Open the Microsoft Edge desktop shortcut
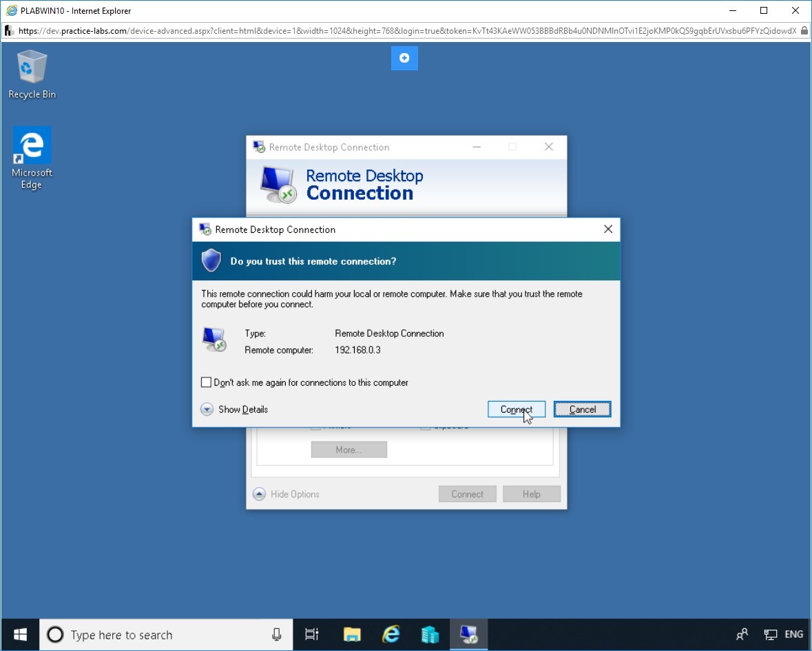812x651 pixels. point(32,158)
